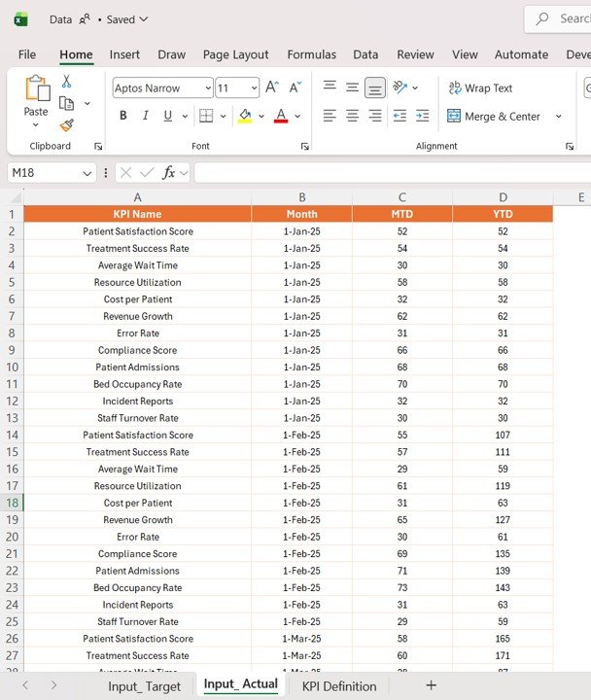
Task: Open the View tab
Action: coord(465,54)
